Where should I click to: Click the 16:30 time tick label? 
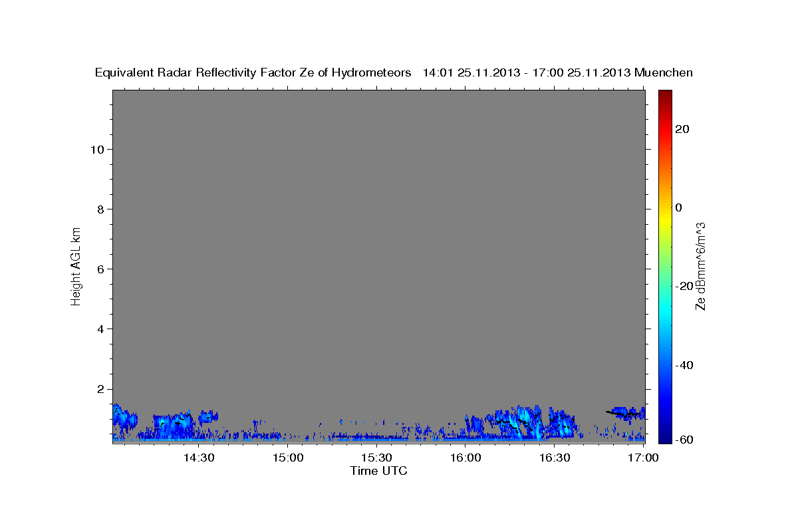(555, 458)
